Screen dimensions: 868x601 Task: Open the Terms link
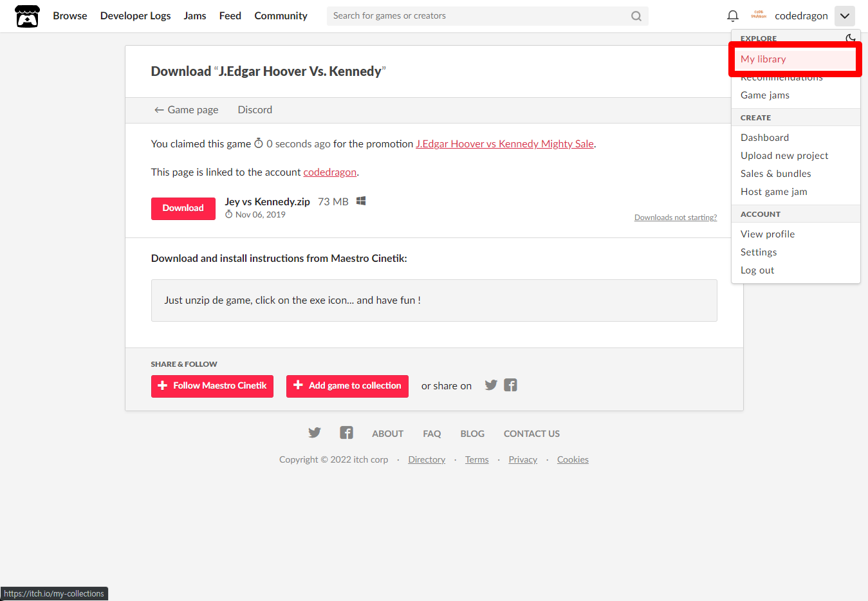(x=477, y=459)
